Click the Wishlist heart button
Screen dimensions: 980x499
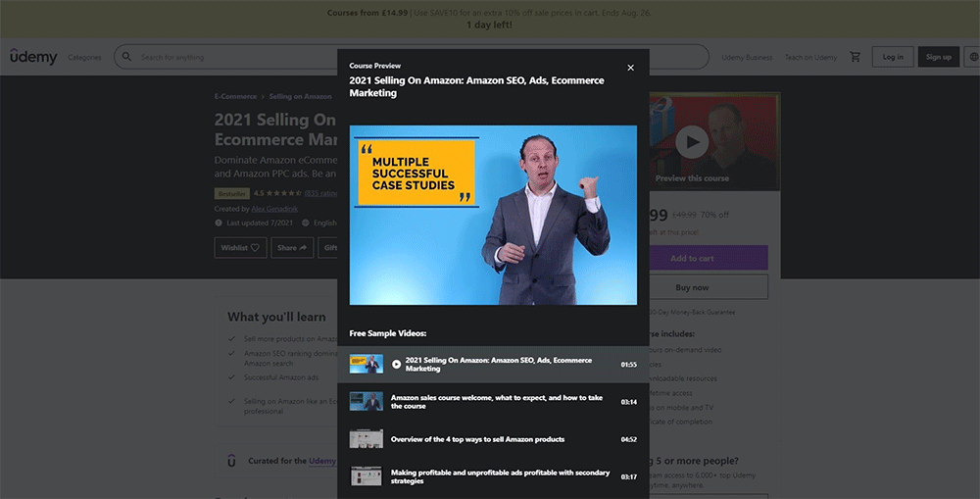pos(241,248)
